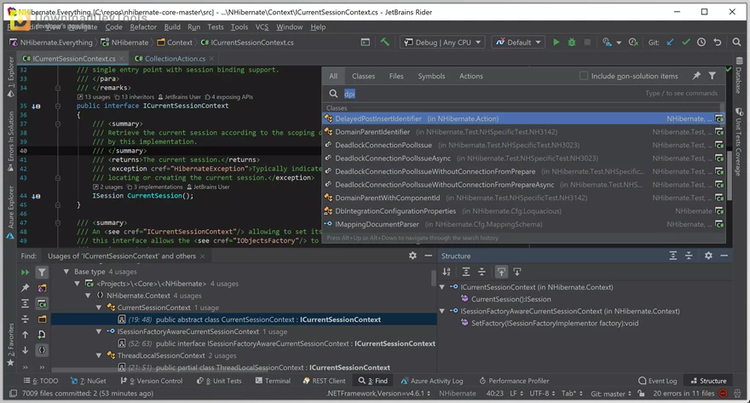
Task: Collapse all nodes in Structure toolbar
Action: pyautogui.click(x=482, y=272)
